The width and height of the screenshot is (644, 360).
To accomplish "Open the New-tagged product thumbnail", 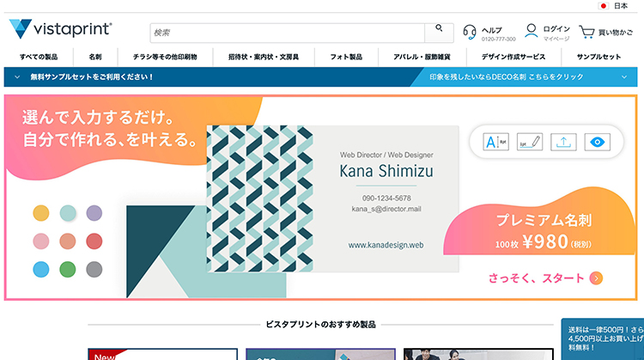I will click(x=162, y=354).
